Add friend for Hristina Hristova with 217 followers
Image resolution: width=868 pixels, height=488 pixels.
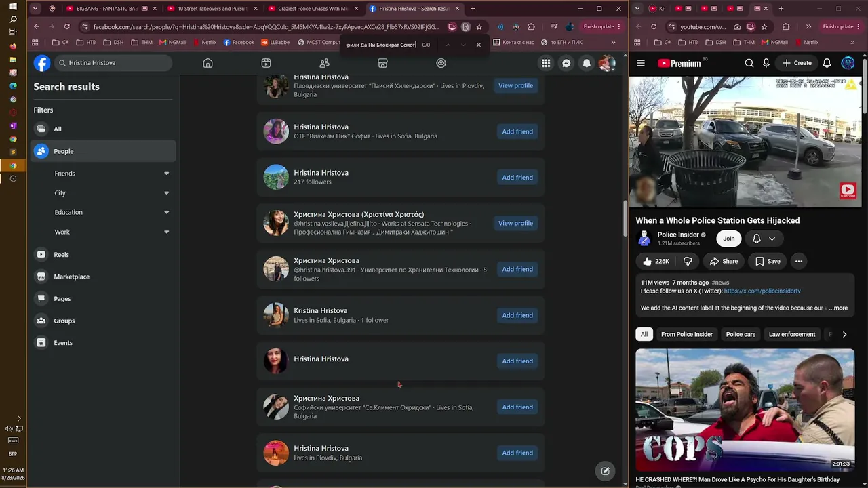click(517, 178)
